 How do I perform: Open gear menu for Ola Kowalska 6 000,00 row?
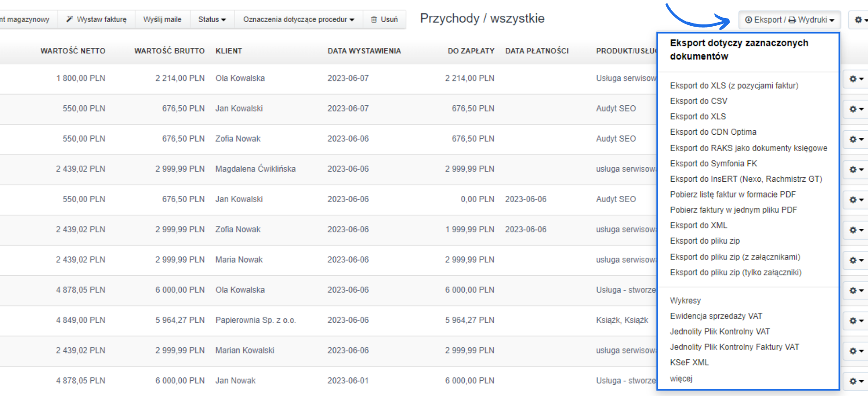(856, 290)
